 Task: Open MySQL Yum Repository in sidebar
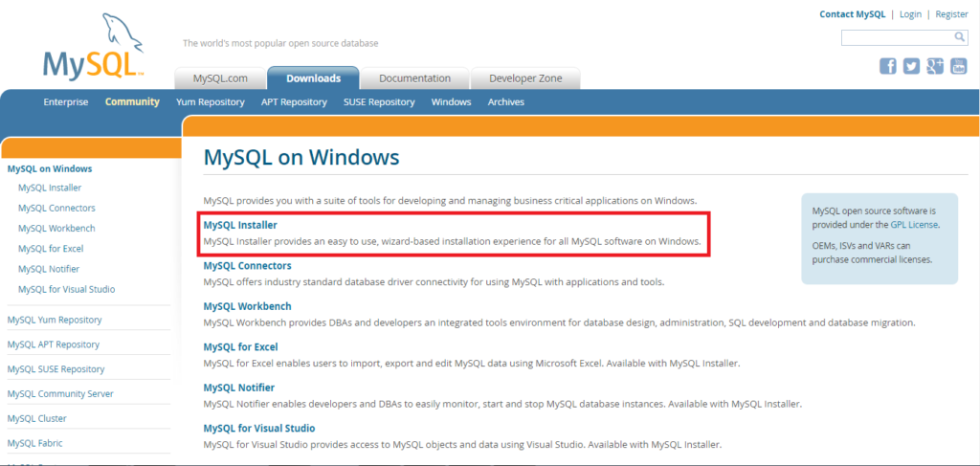[55, 320]
